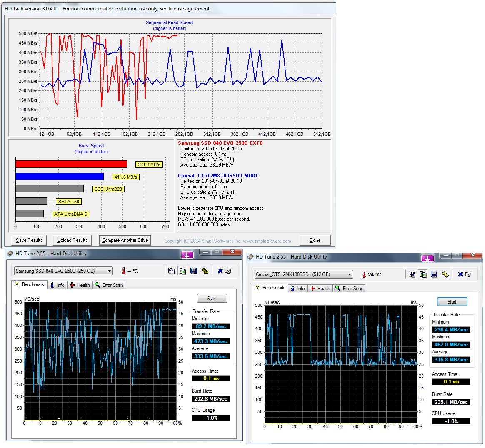Open Health tab in Crucial HD Tune window

pos(320,289)
